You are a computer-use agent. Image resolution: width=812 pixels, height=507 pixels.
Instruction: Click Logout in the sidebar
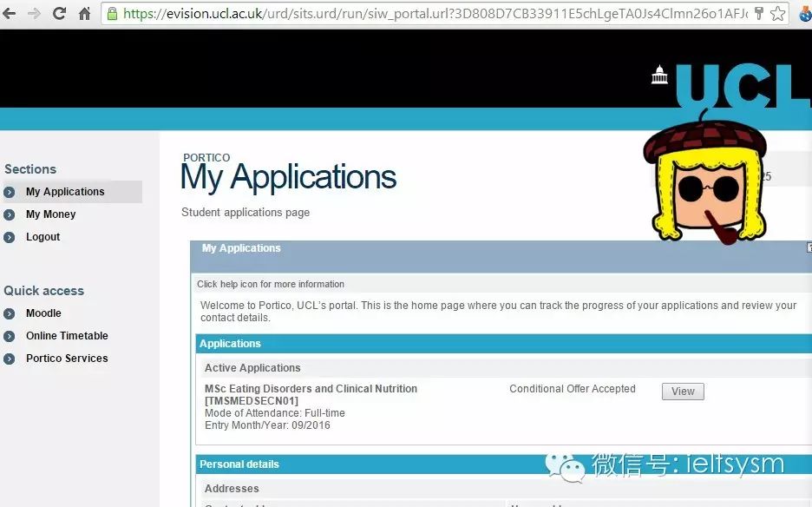(x=43, y=237)
